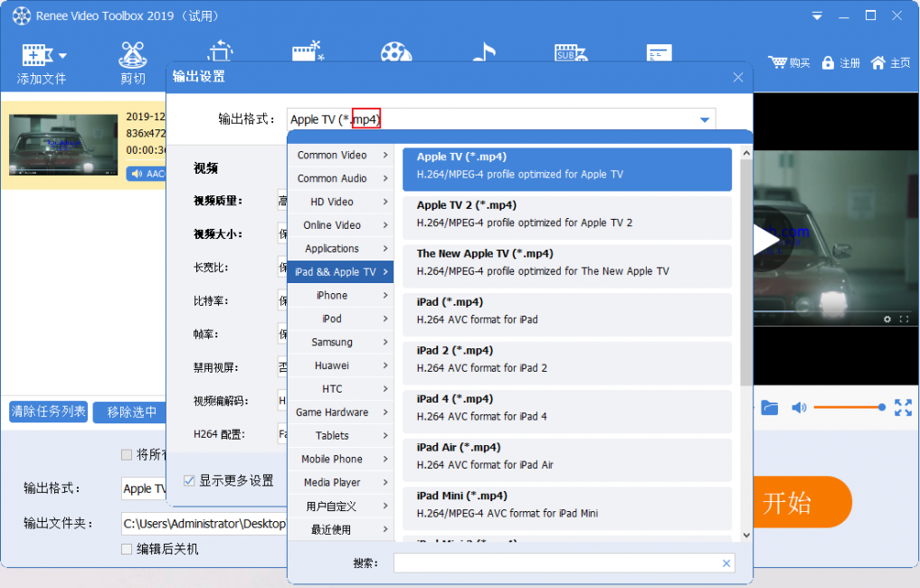Open the output folder icon below the preview
Viewport: 920px width, 588px height.
pos(769,407)
